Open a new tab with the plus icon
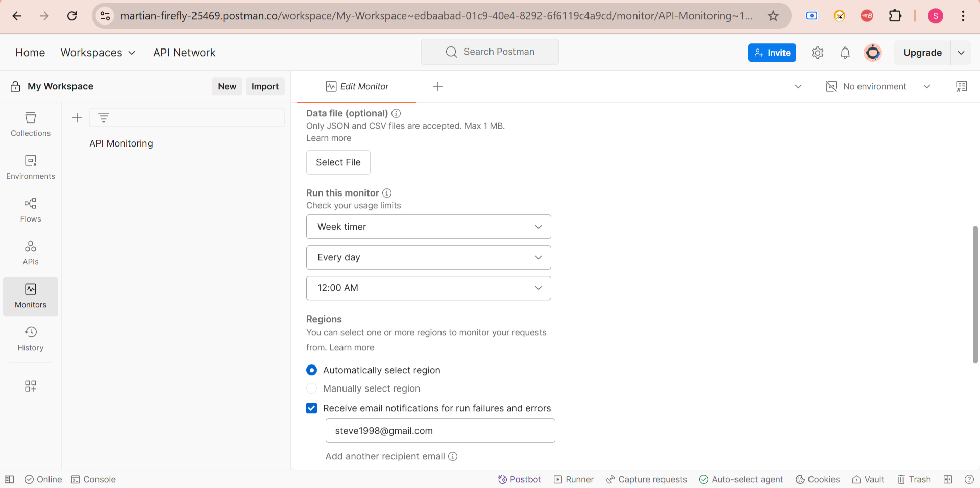The height and width of the screenshot is (488, 980). point(438,87)
